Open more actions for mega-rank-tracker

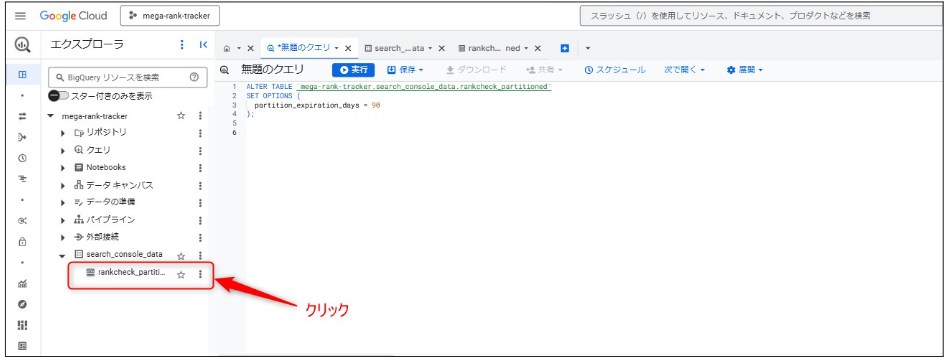pyautogui.click(x=200, y=116)
